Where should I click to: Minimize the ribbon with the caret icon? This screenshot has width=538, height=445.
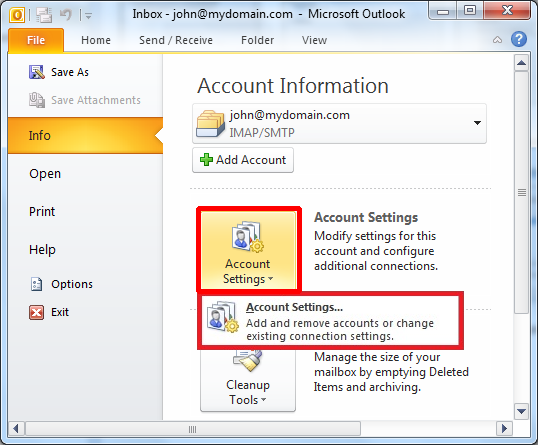tap(498, 40)
